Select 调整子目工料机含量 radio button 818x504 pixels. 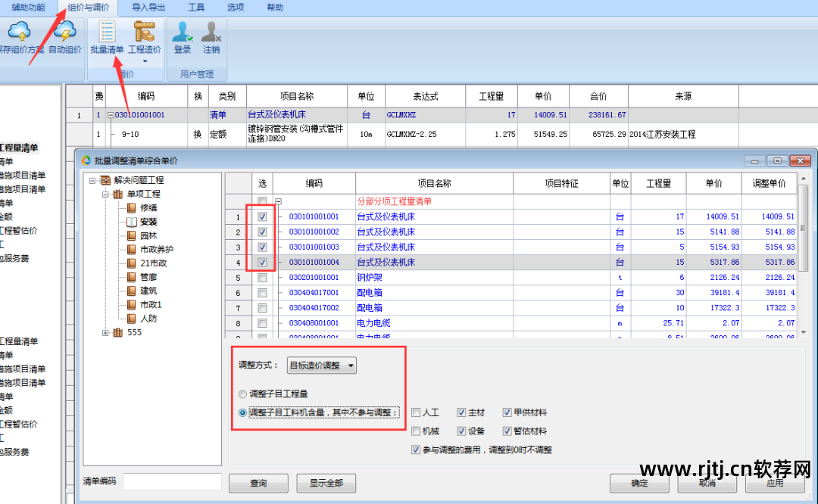click(242, 412)
